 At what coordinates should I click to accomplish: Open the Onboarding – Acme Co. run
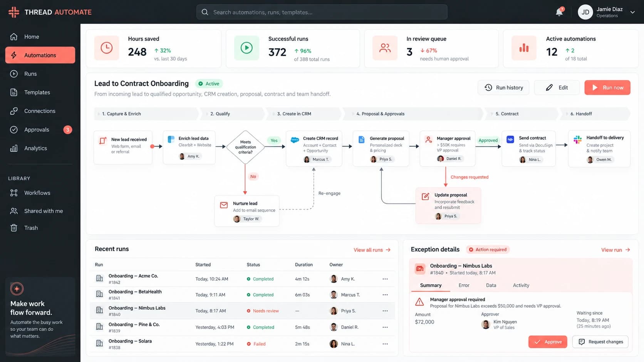click(242, 279)
